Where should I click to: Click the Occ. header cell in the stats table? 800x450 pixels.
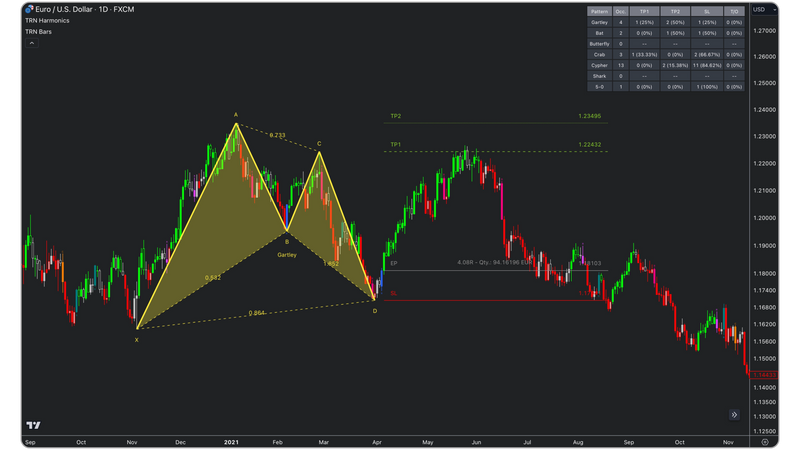(620, 11)
